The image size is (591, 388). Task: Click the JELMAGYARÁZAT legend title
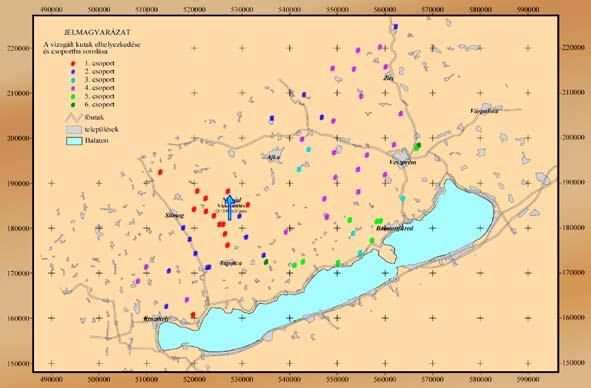click(97, 33)
